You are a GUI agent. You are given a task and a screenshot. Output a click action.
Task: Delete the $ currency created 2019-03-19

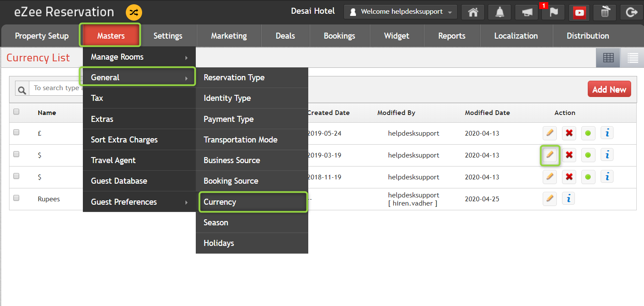coord(569,155)
